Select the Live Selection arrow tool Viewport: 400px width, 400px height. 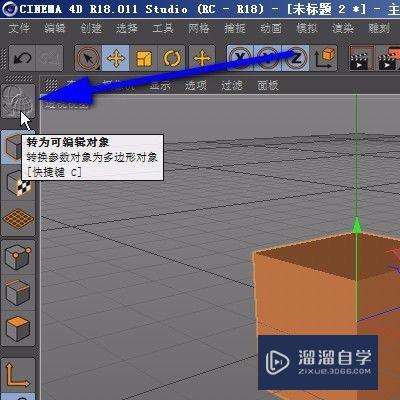88,58
